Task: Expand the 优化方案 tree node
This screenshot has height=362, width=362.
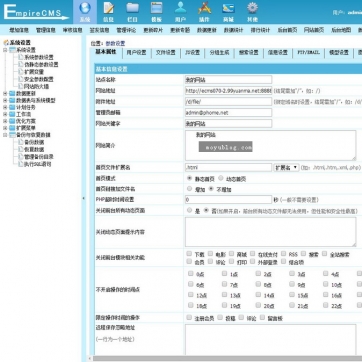Action: 5,121
